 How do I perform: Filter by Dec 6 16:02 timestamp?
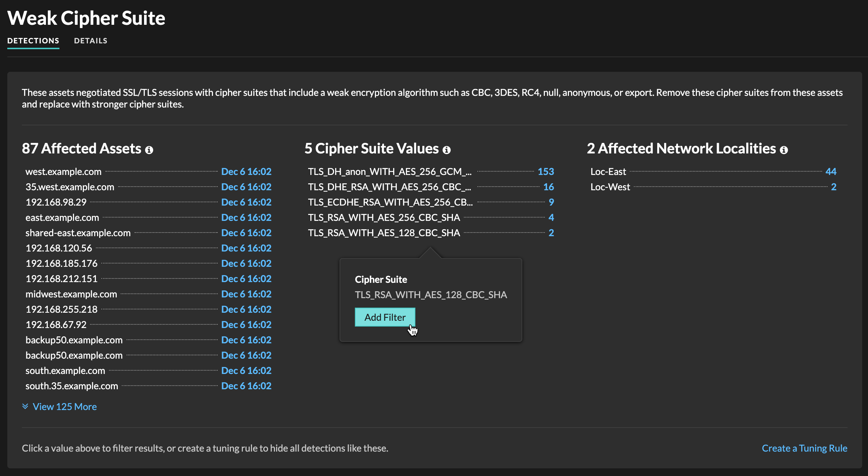click(x=246, y=171)
